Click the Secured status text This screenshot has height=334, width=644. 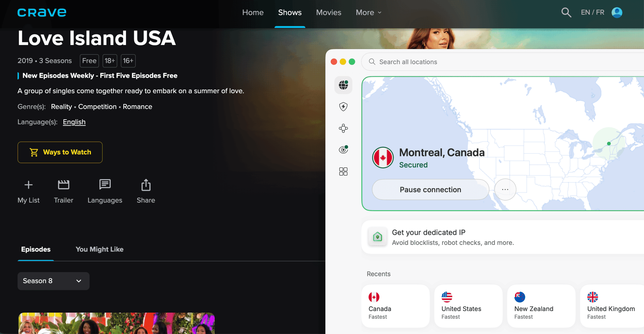(x=413, y=165)
